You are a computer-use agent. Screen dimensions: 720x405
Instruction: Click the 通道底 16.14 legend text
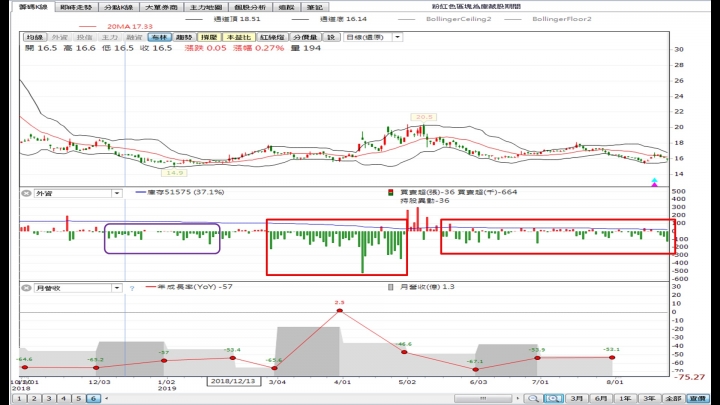(x=343, y=19)
